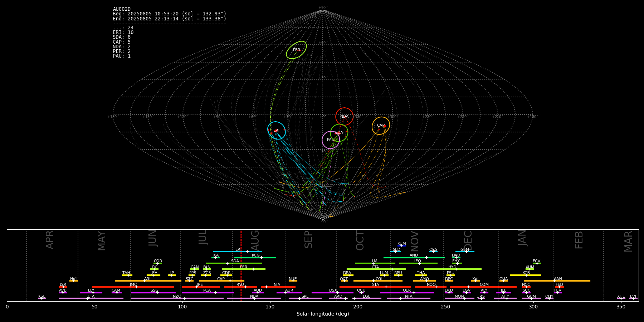The height and width of the screenshot is (322, 644).
Task: Click the XCB shower bar in timeline
Action: pos(525,275)
